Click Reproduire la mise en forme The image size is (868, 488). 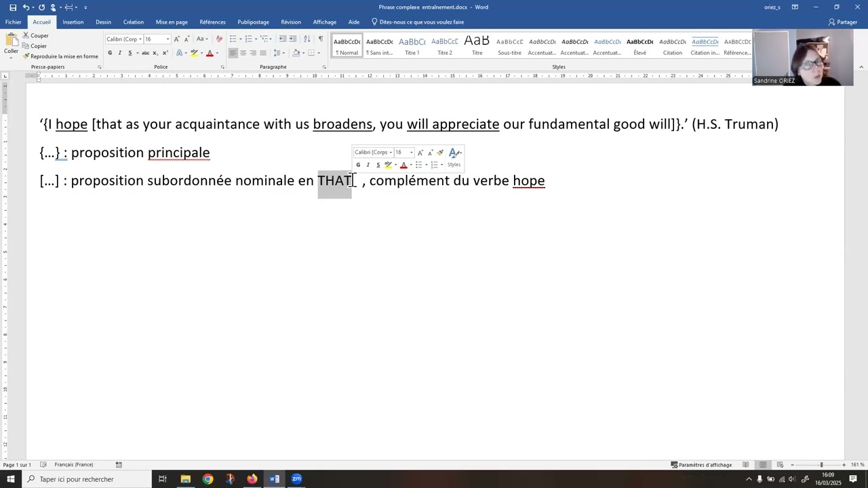pos(60,56)
